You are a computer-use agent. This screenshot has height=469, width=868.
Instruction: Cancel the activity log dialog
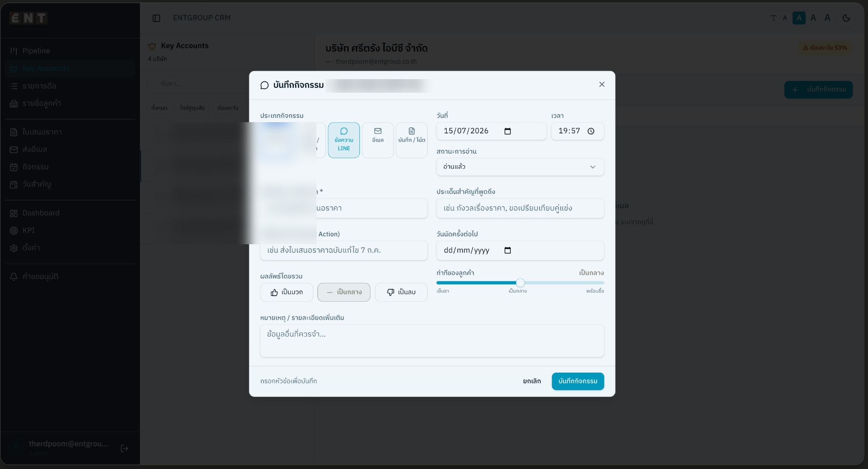532,381
